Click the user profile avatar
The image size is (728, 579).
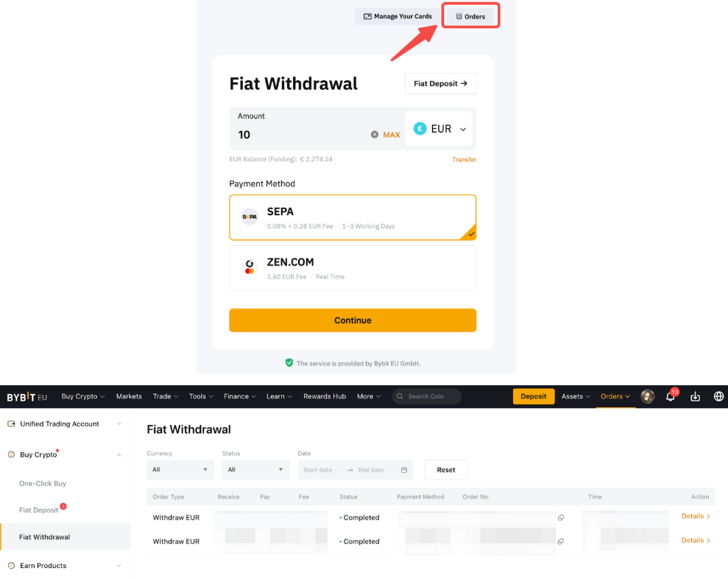pos(648,396)
